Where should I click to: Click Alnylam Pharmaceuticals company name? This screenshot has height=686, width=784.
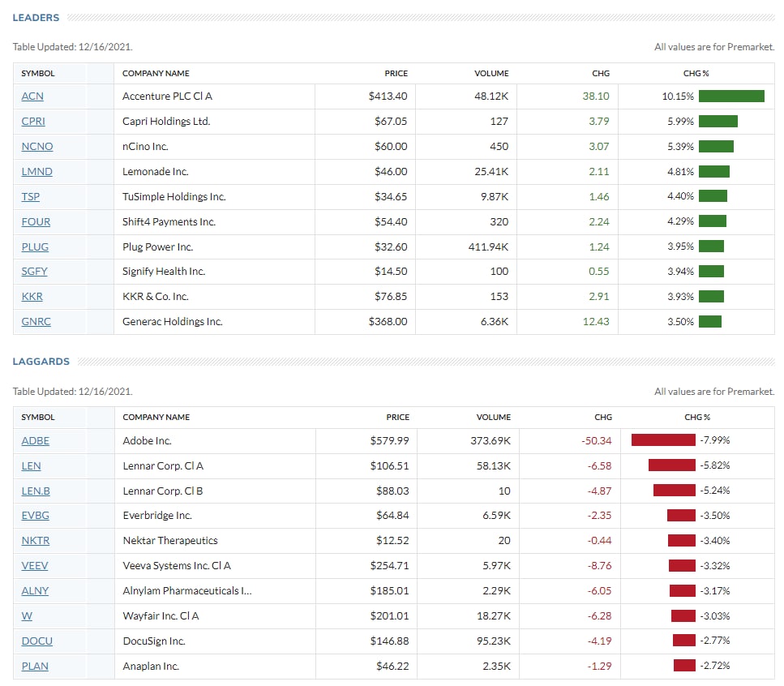pos(187,591)
